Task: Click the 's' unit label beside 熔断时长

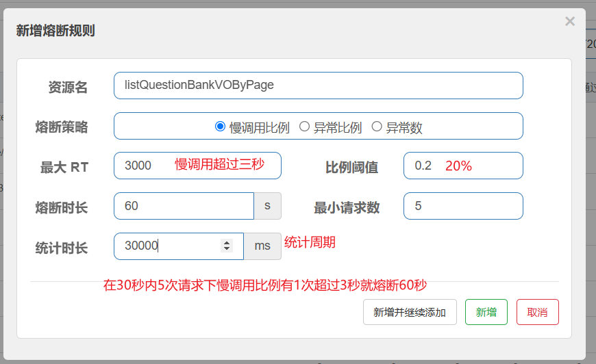Action: pos(268,206)
